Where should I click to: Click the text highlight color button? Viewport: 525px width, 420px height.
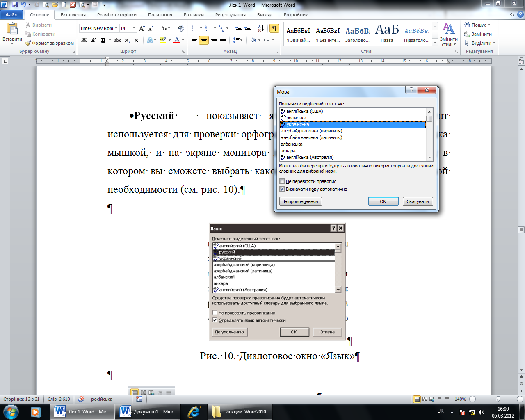[162, 40]
